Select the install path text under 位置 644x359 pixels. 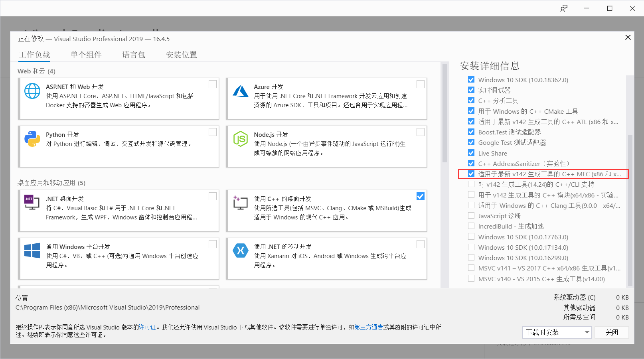(108, 308)
